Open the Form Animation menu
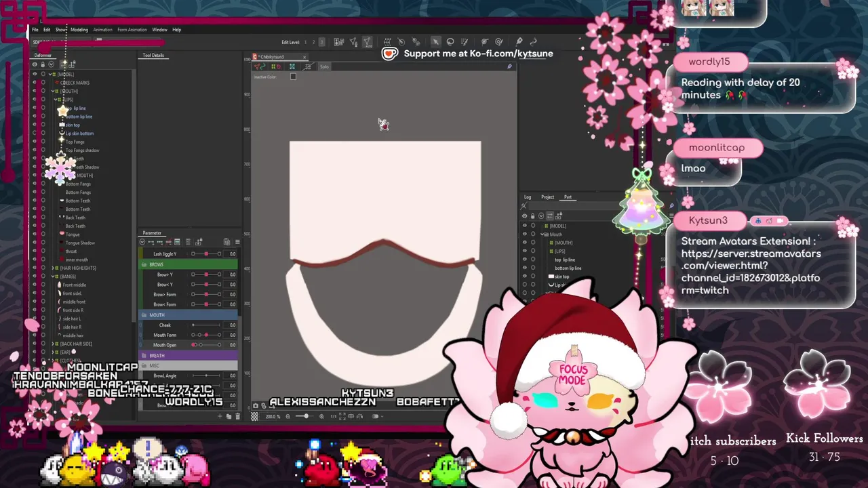Viewport: 868px width, 488px height. [132, 30]
